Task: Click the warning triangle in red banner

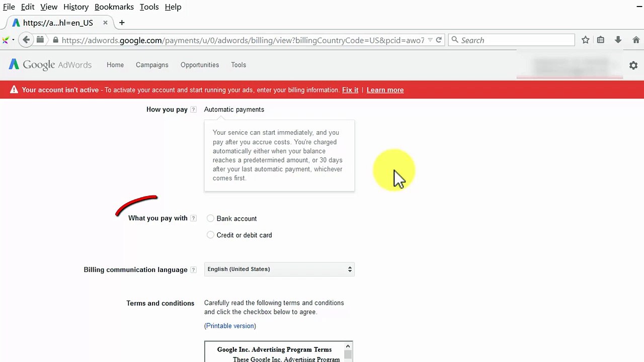Action: click(x=14, y=89)
